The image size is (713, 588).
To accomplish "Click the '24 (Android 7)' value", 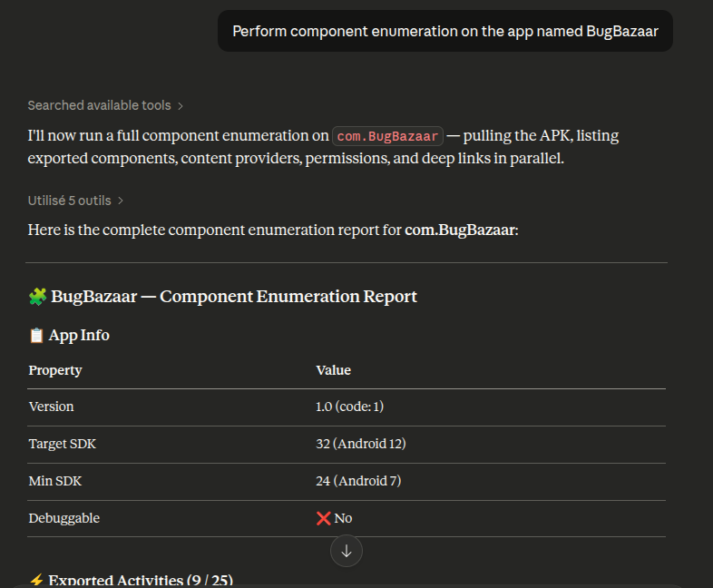I will (x=357, y=481).
